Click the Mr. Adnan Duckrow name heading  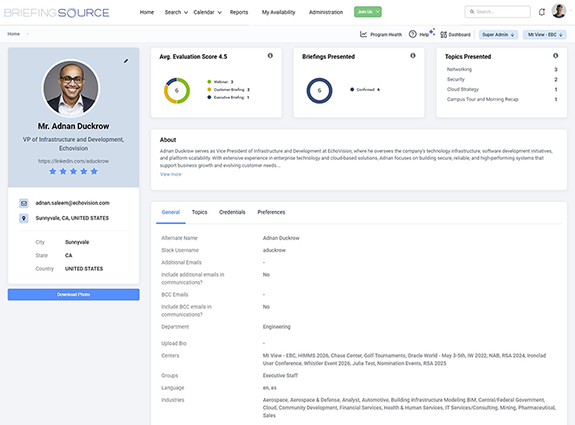click(x=73, y=126)
